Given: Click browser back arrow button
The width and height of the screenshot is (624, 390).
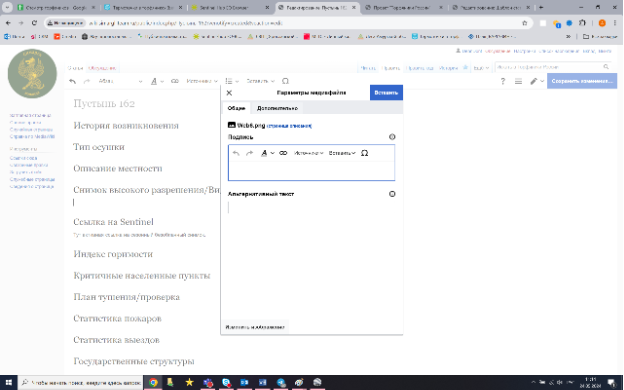Looking at the screenshot, I should pos(8,23).
